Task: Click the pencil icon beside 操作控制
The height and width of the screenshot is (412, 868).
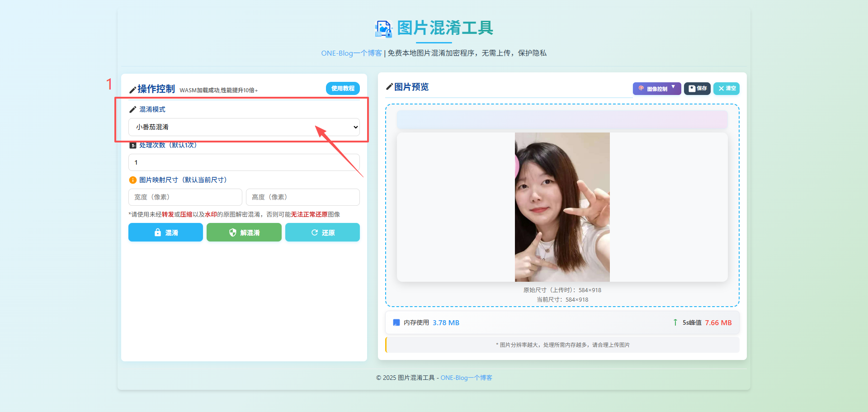Action: (132, 90)
